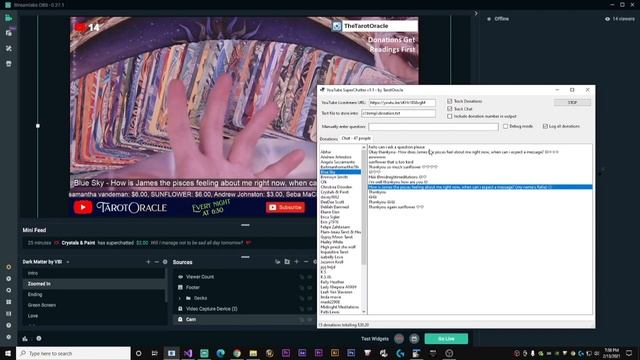Open the App Store icon in left sidebar
640x360 pixels.
pyautogui.click(x=9, y=64)
